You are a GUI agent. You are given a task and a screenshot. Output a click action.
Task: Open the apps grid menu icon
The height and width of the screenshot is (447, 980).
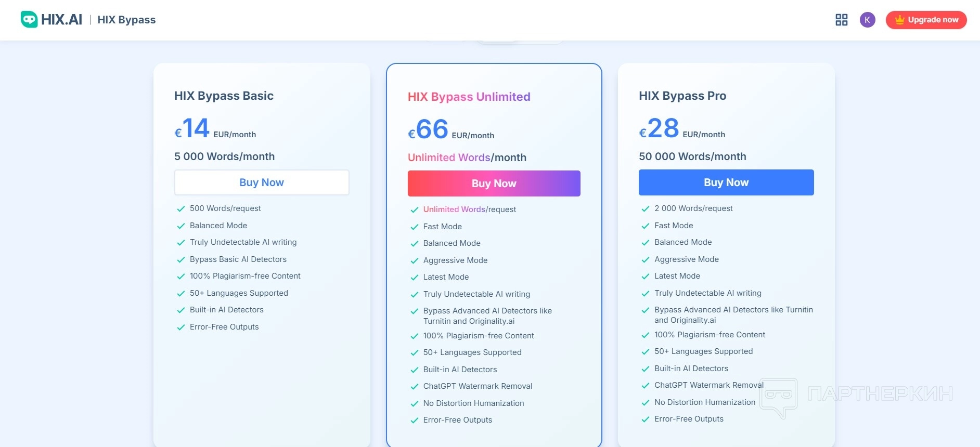[841, 20]
